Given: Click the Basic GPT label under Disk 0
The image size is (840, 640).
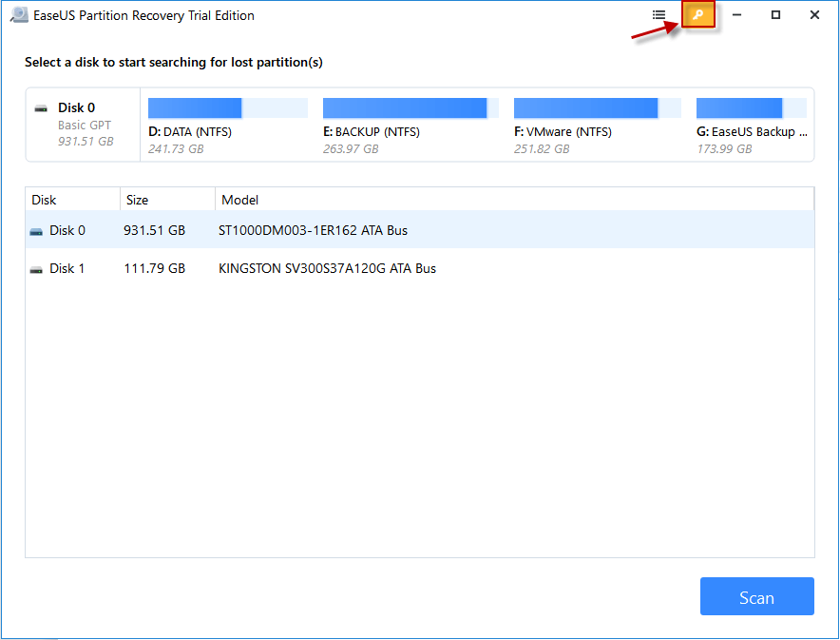Looking at the screenshot, I should (85, 126).
